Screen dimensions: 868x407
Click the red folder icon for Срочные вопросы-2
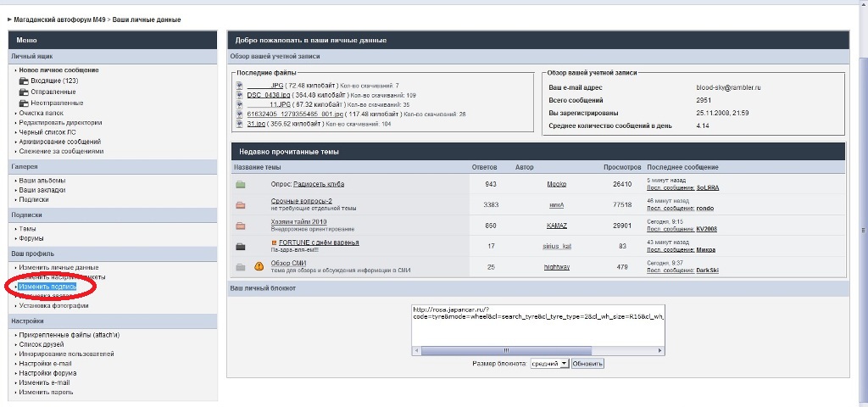click(x=241, y=204)
